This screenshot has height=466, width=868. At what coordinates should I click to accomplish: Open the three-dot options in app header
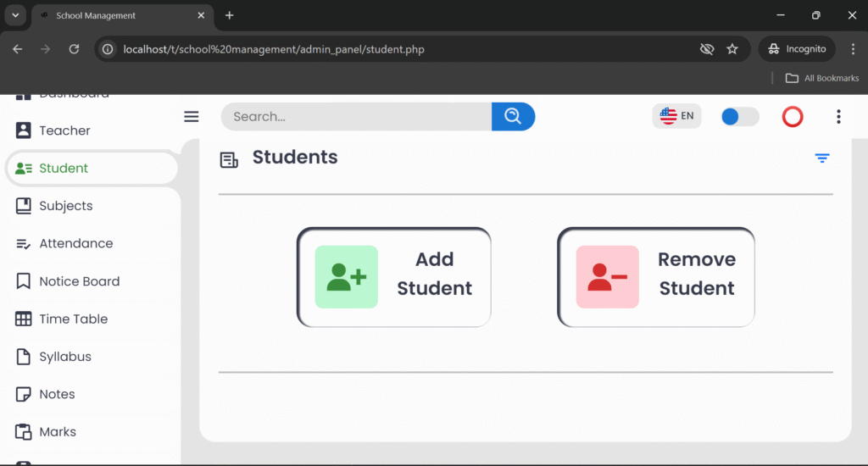pos(838,117)
